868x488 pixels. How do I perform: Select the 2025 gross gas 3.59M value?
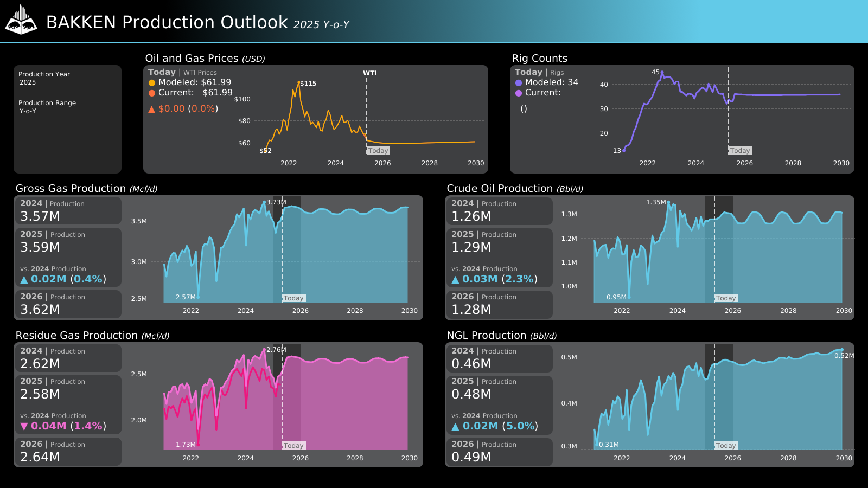[40, 247]
